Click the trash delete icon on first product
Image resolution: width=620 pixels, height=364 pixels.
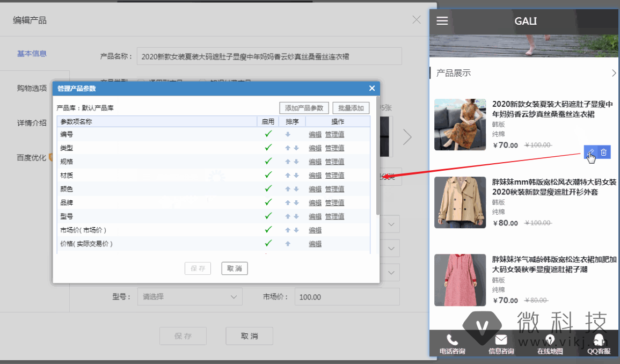pyautogui.click(x=604, y=152)
